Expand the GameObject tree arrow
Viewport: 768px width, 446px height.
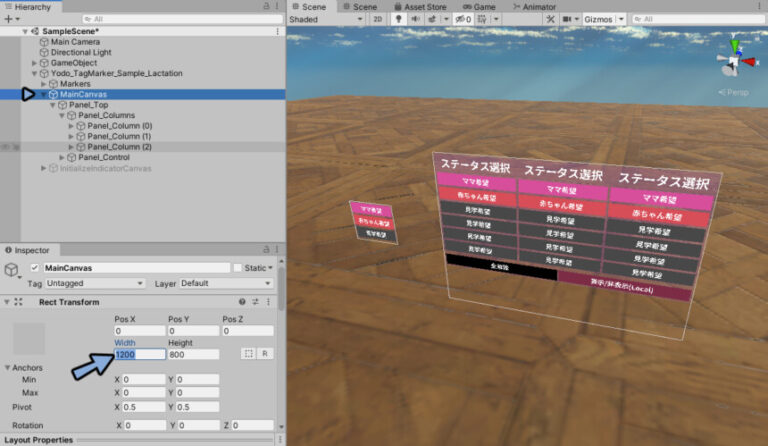click(x=34, y=63)
